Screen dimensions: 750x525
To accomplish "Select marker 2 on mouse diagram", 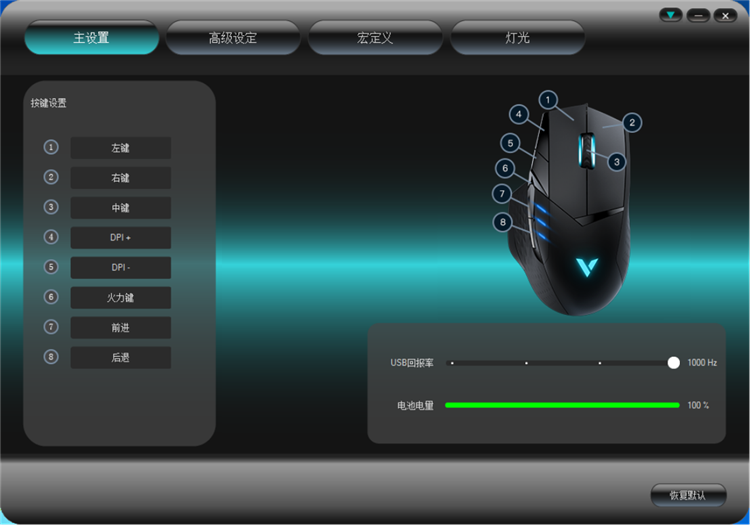I will (632, 123).
